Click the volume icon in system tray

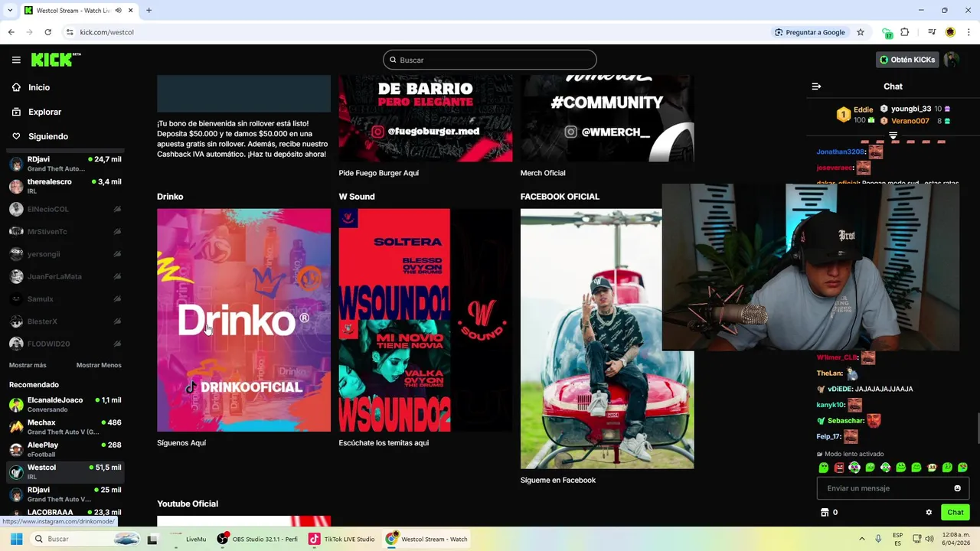(929, 539)
